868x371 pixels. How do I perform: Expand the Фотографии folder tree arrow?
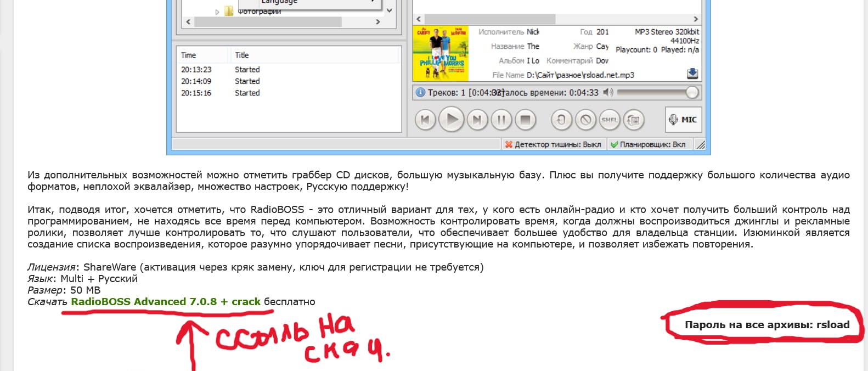[217, 12]
